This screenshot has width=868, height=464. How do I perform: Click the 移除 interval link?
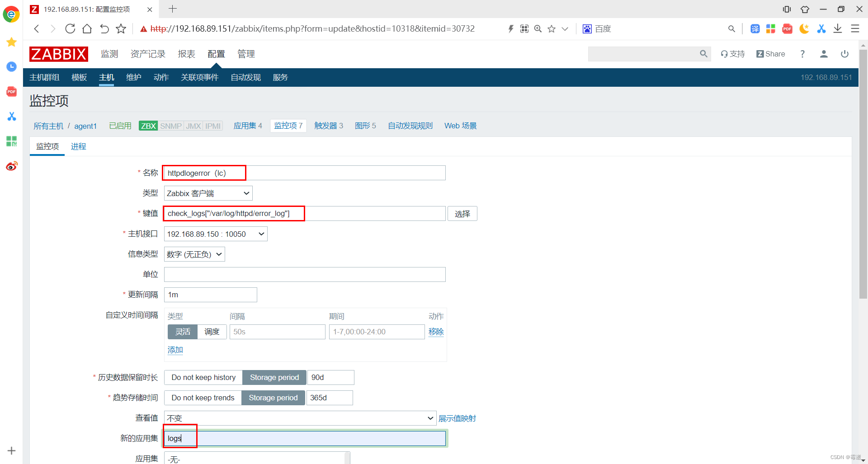tap(436, 332)
